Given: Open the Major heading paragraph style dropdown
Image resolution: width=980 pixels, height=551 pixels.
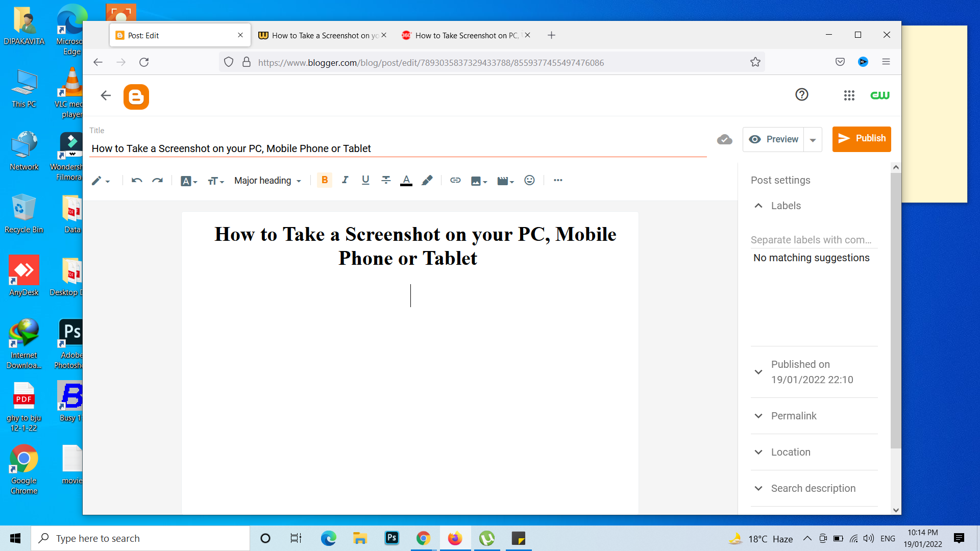Looking at the screenshot, I should click(267, 181).
